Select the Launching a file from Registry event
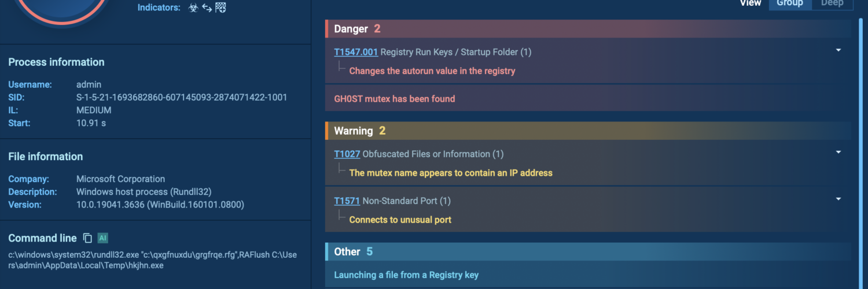 [406, 275]
